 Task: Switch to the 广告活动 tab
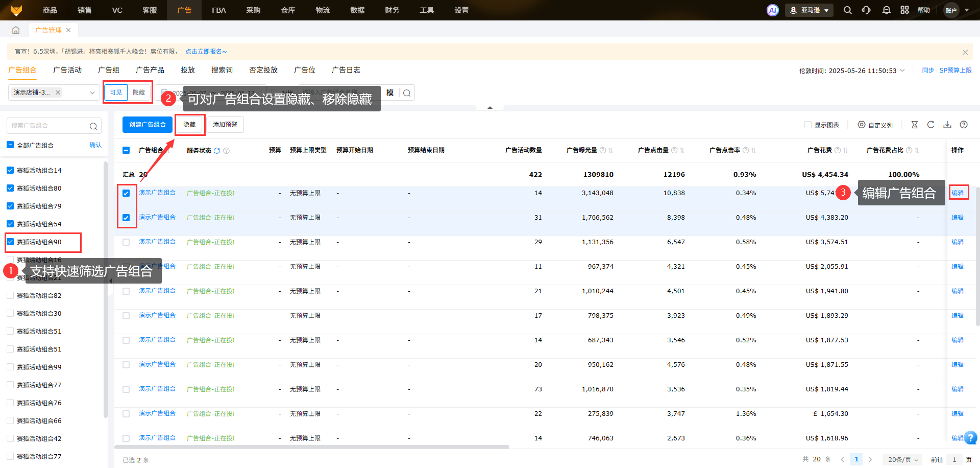pos(67,70)
